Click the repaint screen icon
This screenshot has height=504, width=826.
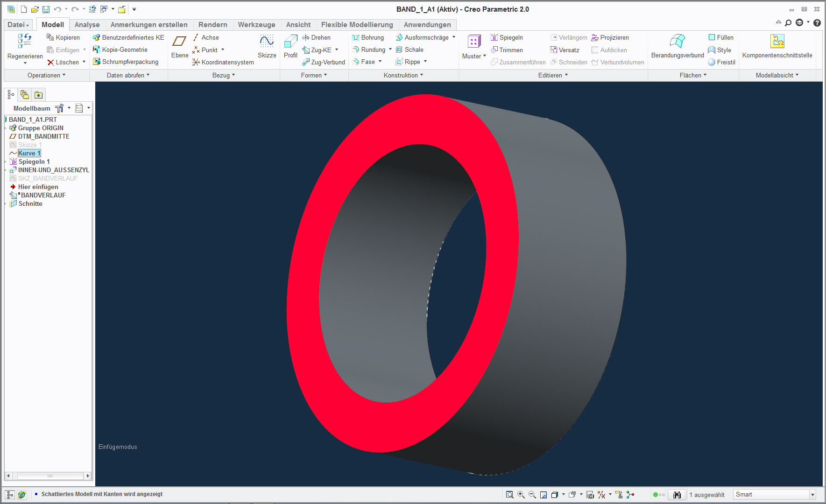(544, 495)
